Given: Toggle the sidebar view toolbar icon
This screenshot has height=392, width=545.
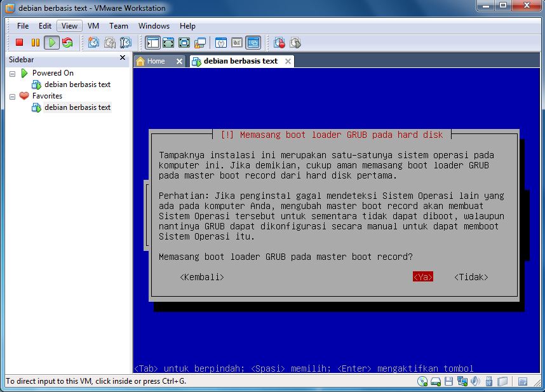Looking at the screenshot, I should (152, 43).
